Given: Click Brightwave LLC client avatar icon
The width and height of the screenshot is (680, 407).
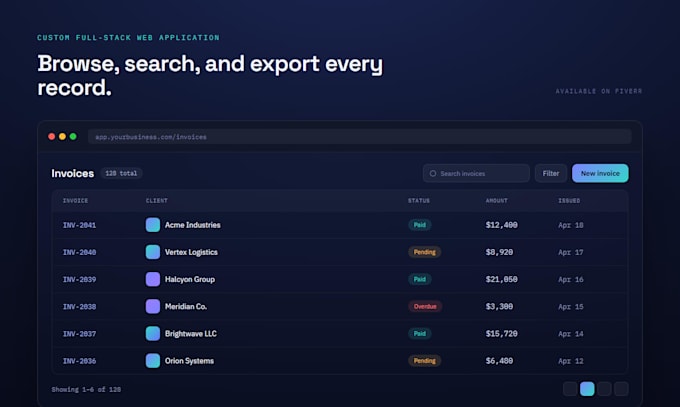Looking at the screenshot, I should tap(153, 334).
